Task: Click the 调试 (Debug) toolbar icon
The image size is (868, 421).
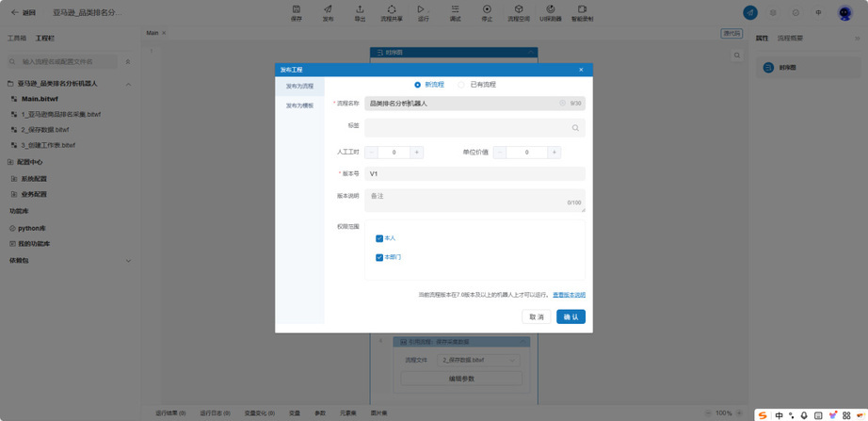Action: coord(455,9)
